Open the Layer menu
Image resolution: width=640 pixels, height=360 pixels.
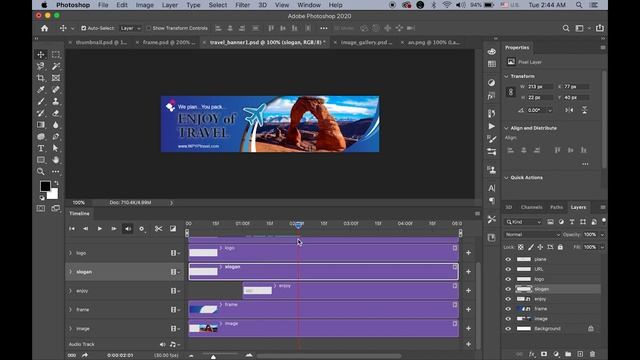coord(169,5)
